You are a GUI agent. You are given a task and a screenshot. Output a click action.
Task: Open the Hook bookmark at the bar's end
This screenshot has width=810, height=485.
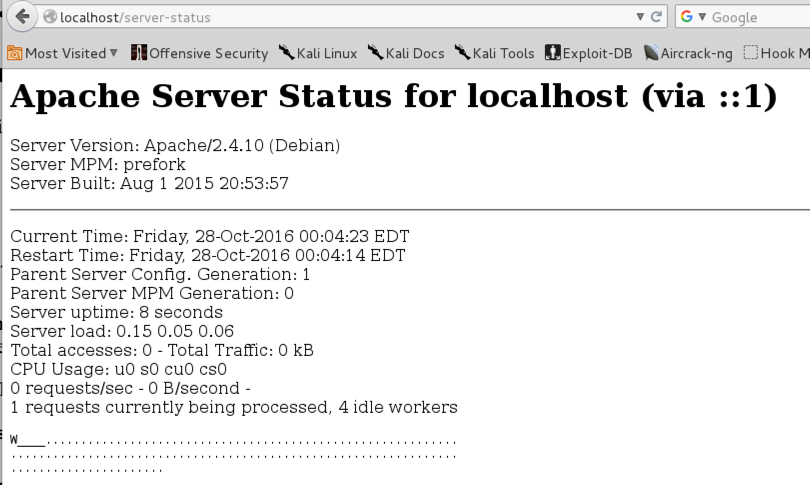776,53
